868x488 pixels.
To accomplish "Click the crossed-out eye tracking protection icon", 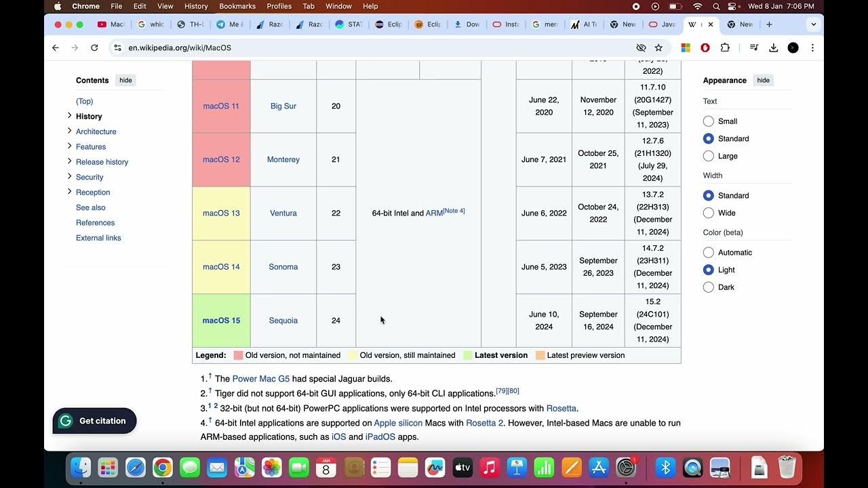I will 641,47.
